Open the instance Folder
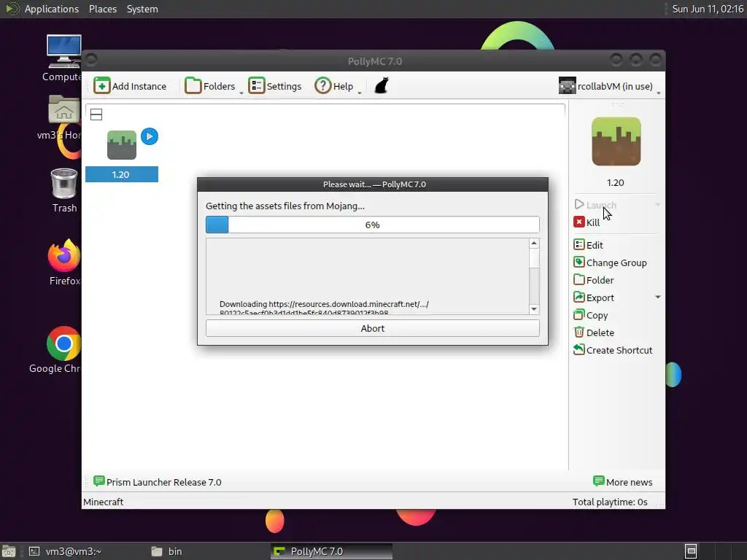747x560 pixels. click(x=594, y=280)
